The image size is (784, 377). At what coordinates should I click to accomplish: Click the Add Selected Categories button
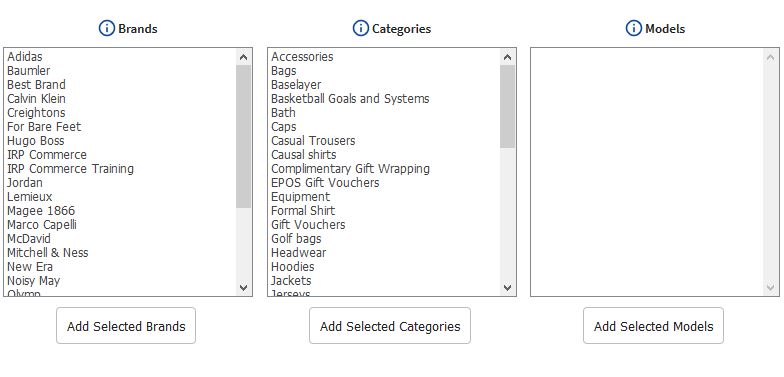tap(390, 326)
